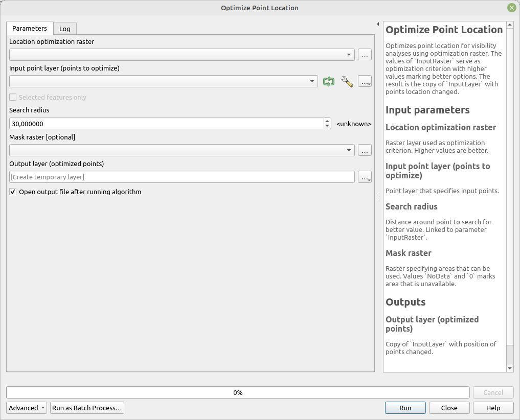Increase Search radius with the up stepper

click(327, 121)
